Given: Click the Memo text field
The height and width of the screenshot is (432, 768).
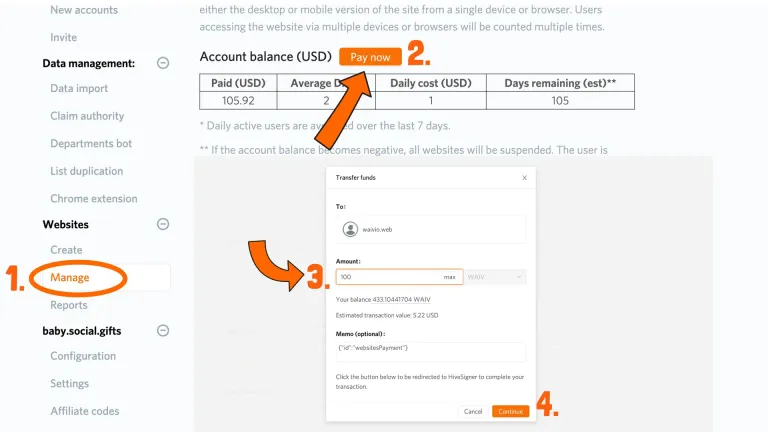Looking at the screenshot, I should 430,351.
